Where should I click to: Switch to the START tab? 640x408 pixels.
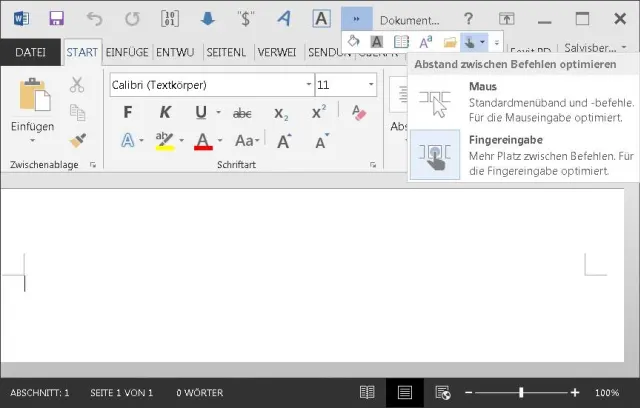[x=82, y=52]
